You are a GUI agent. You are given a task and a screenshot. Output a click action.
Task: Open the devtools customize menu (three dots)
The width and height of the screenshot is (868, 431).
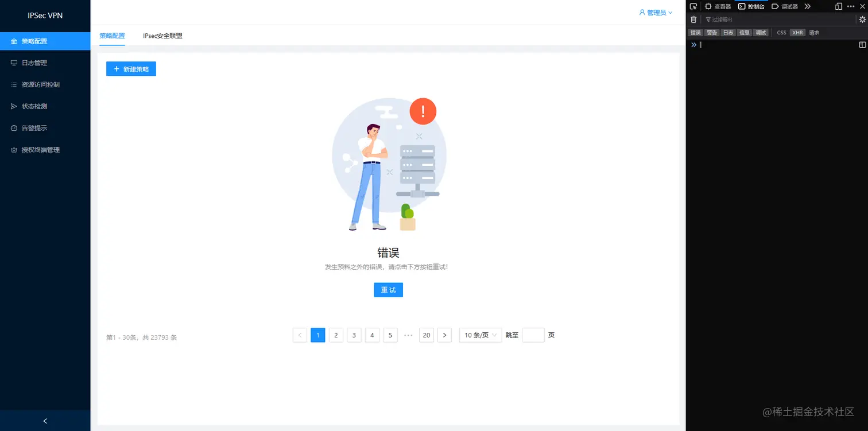tap(850, 6)
